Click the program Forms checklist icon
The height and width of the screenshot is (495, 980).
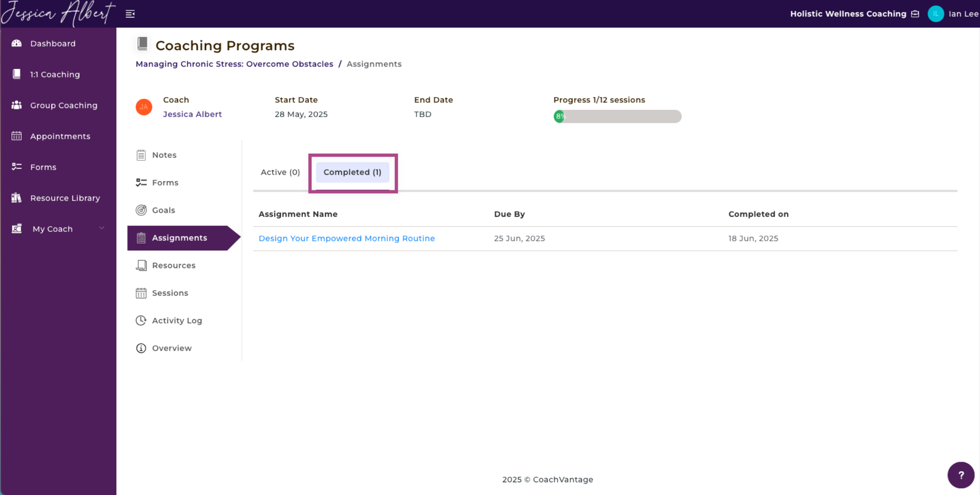(x=141, y=183)
